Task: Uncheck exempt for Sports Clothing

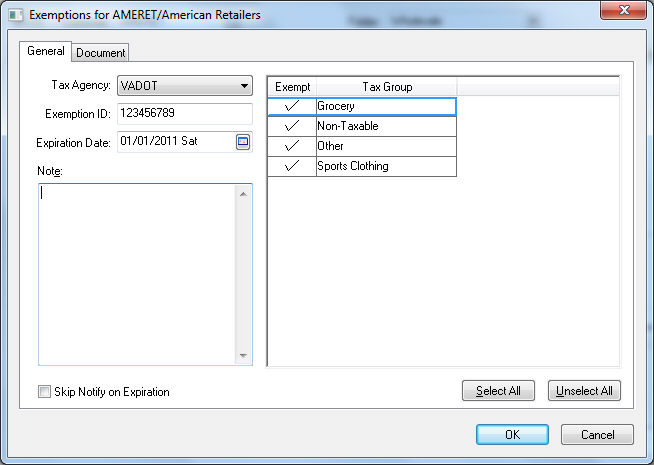Action: (292, 167)
